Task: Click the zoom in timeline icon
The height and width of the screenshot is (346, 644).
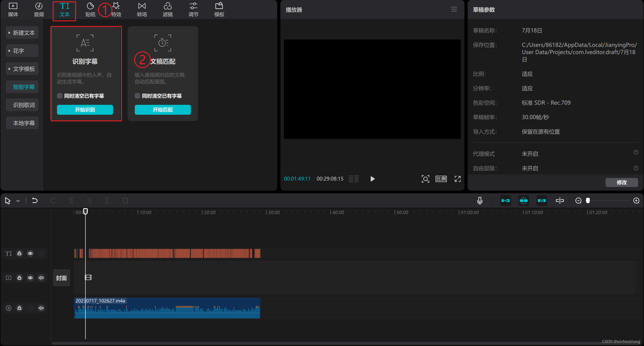Action: (636, 201)
